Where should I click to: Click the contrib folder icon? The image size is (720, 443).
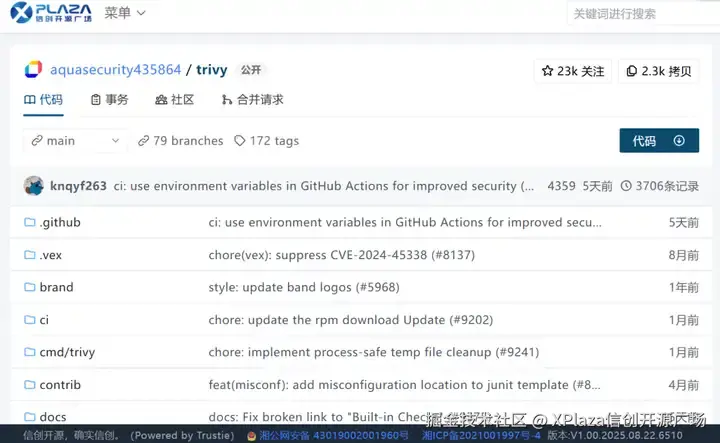[x=30, y=385]
